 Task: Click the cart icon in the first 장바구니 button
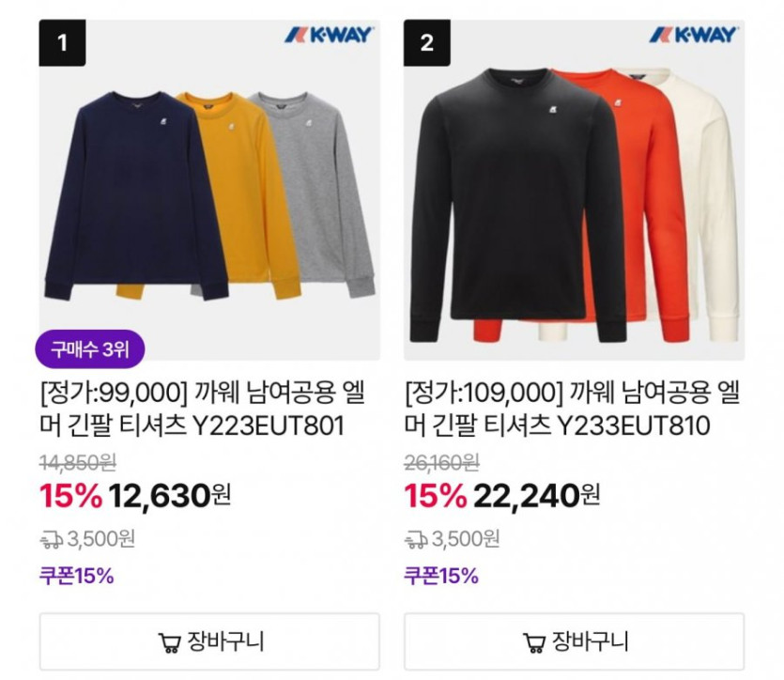pos(170,642)
